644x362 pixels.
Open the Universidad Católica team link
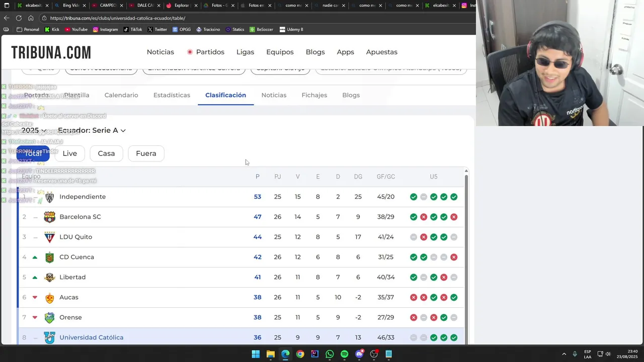click(x=91, y=337)
